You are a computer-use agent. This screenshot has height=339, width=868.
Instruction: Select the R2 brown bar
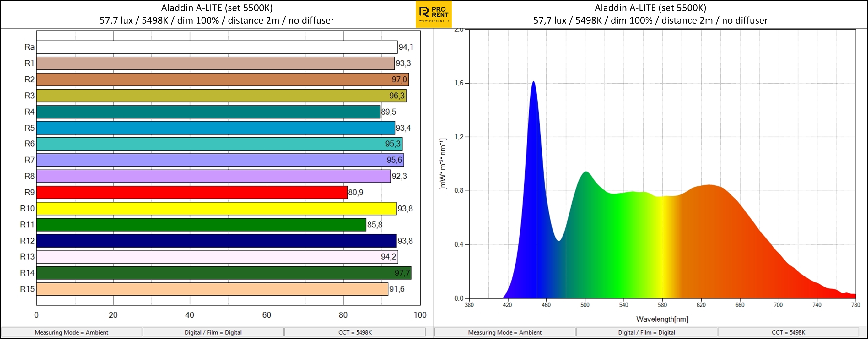point(222,79)
